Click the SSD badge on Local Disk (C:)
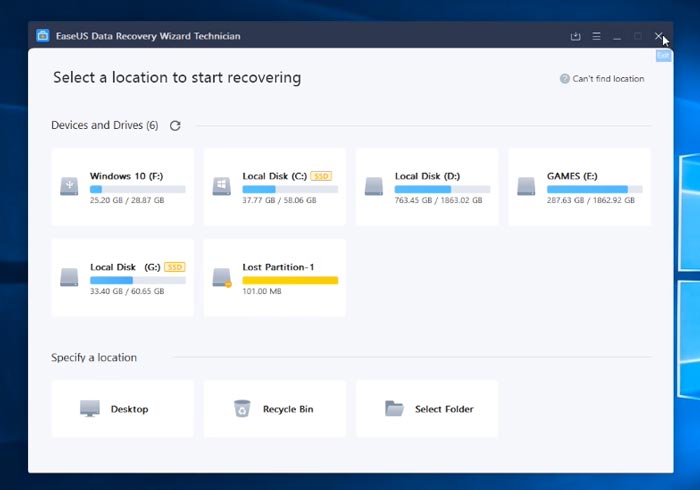This screenshot has width=700, height=490. [321, 176]
